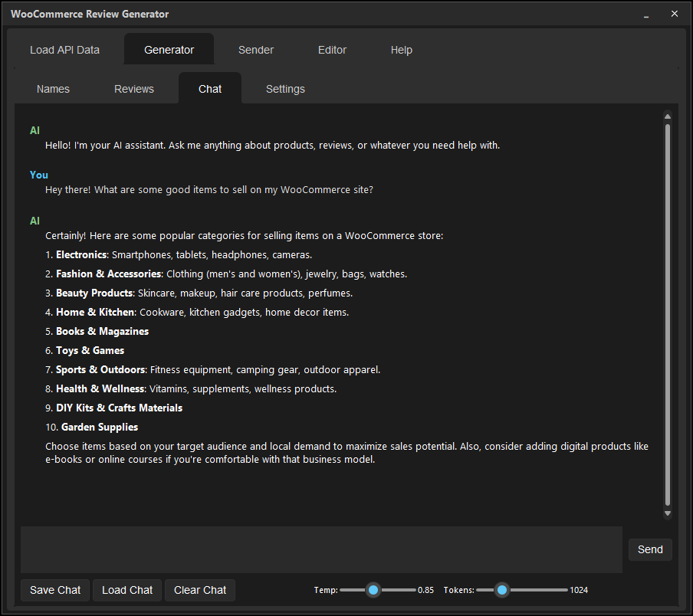Click the Tokens slider handle

(502, 590)
